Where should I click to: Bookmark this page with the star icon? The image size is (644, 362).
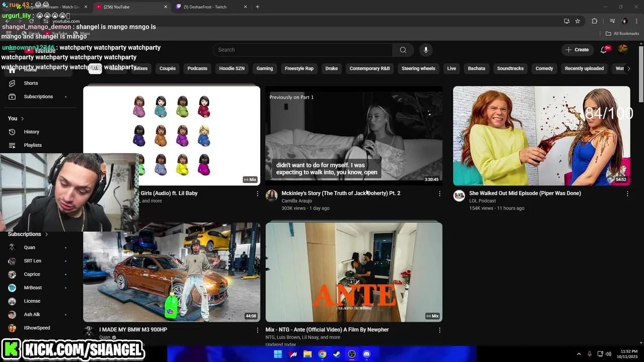578,21
